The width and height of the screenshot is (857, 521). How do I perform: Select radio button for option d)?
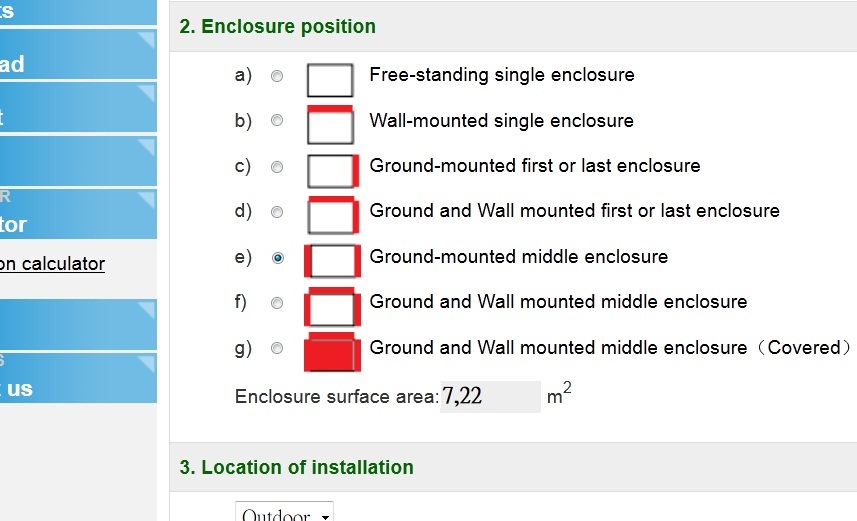coord(277,212)
